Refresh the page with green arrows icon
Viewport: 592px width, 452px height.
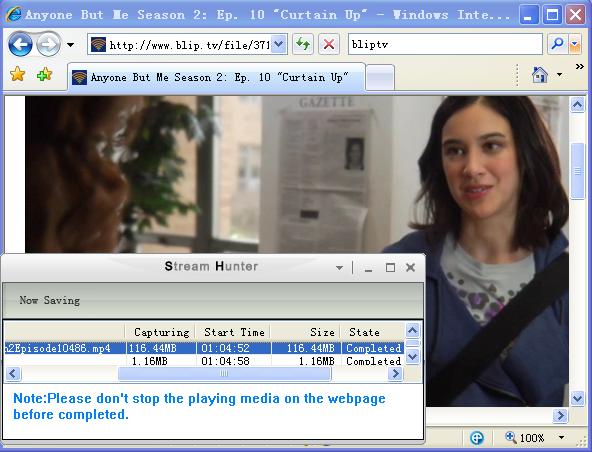pyautogui.click(x=302, y=45)
